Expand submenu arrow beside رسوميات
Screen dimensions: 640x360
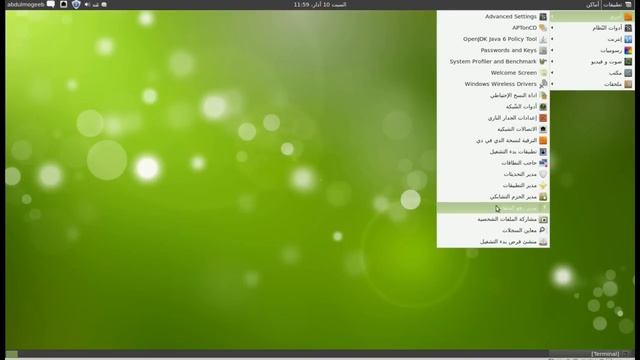click(552, 50)
